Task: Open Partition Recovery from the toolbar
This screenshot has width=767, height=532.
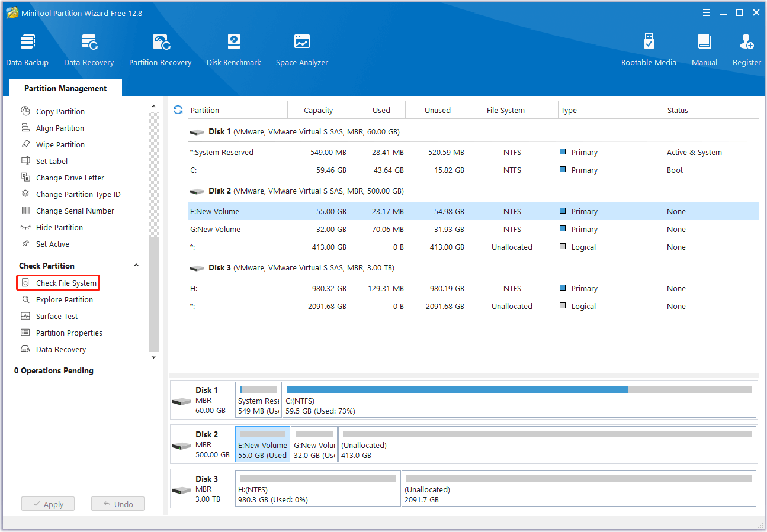Action: (160, 50)
